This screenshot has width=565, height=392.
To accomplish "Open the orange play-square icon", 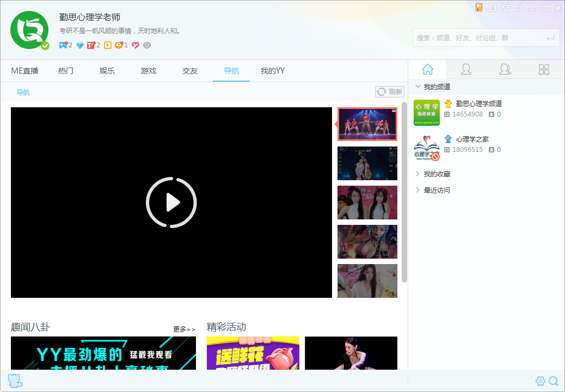I will (108, 45).
